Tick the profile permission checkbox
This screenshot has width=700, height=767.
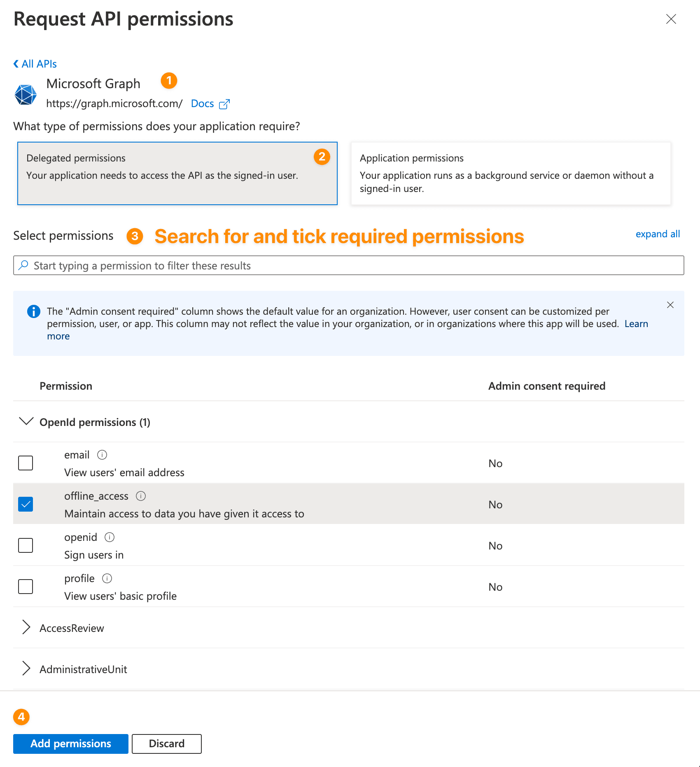point(25,586)
